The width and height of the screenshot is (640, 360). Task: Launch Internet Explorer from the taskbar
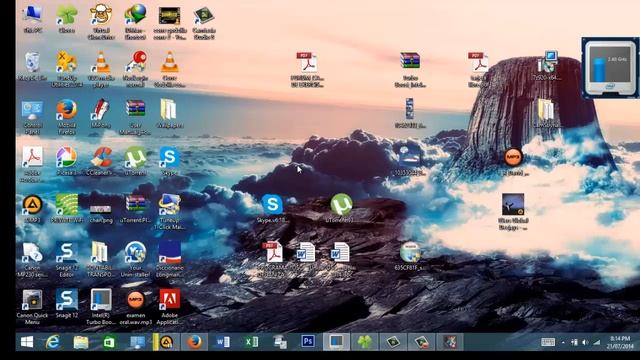[52, 342]
